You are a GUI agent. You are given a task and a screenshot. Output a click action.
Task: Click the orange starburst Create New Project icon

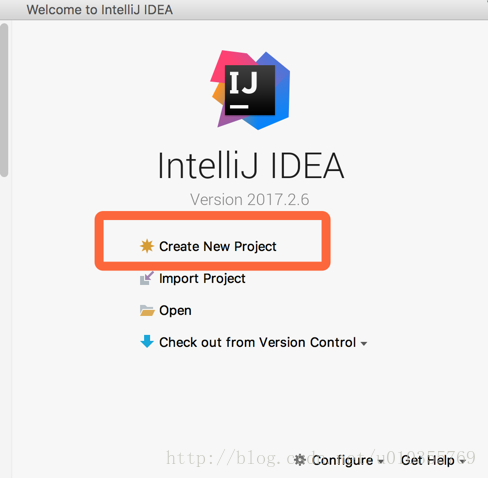(147, 246)
